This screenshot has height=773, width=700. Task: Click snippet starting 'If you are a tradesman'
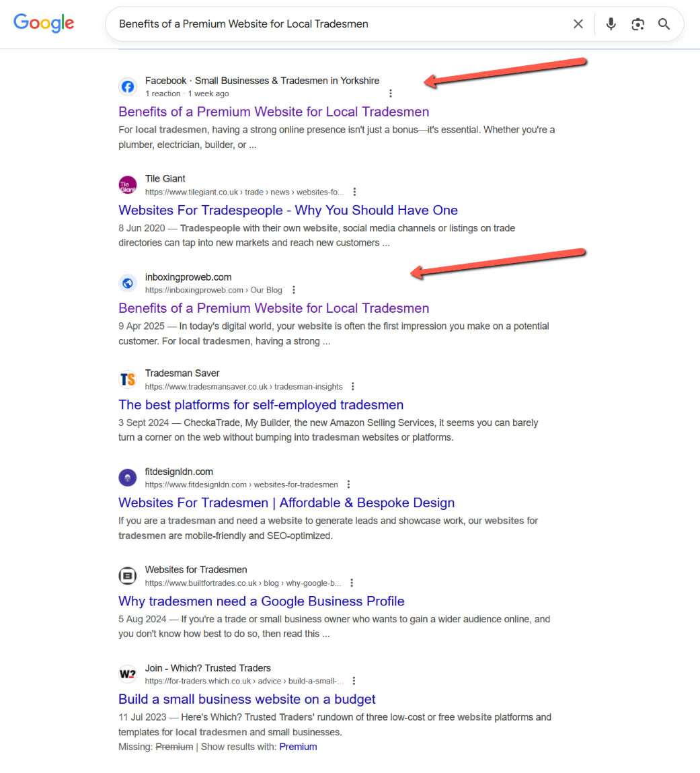[328, 528]
